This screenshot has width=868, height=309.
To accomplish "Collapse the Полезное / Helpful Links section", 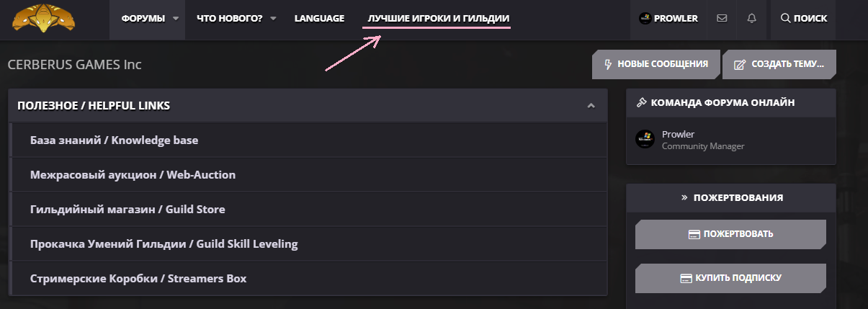I will [591, 106].
